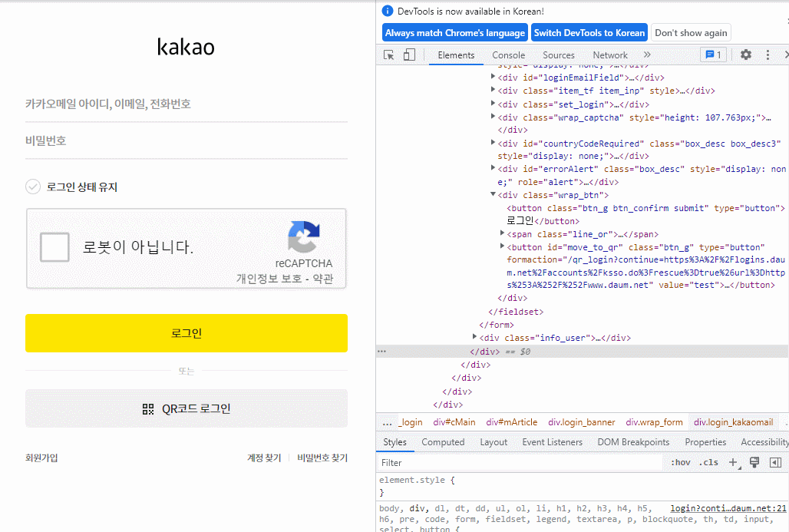Select div.wrap_form in the breadcrumb
The image size is (789, 532).
coord(654,422)
